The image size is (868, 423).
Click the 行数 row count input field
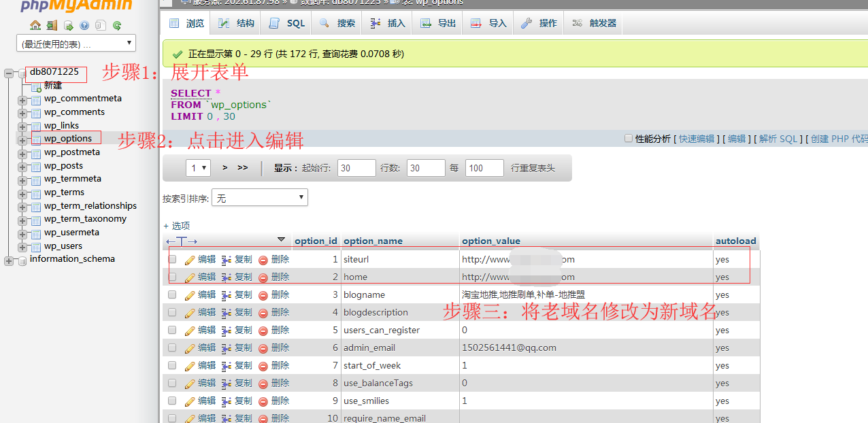[x=426, y=168]
